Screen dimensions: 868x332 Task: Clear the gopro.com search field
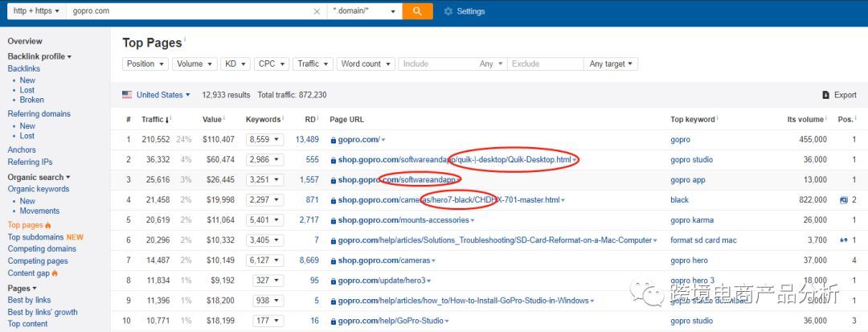click(316, 11)
